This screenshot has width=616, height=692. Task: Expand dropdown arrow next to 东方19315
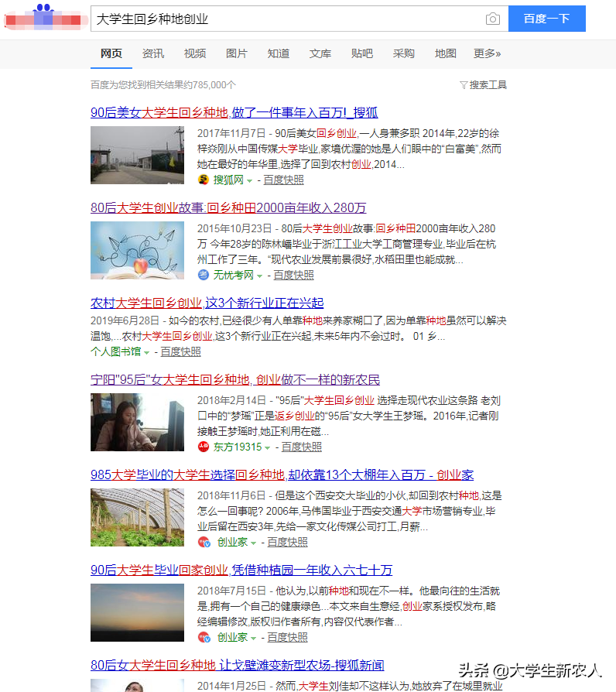[268, 447]
